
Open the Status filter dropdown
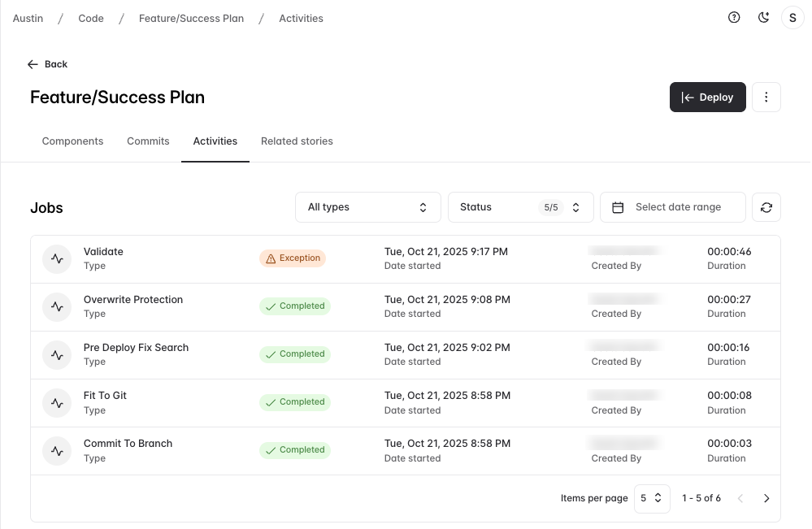pyautogui.click(x=520, y=207)
